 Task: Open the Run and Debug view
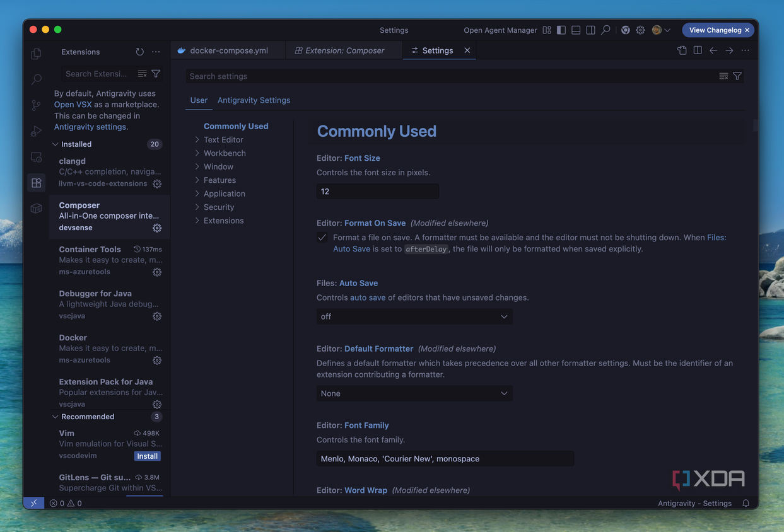(x=36, y=131)
